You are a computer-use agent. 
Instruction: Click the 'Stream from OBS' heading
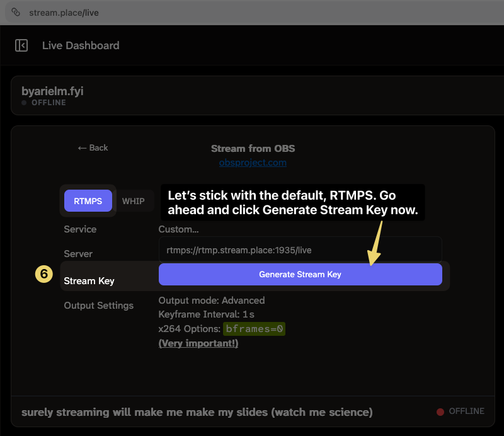point(253,148)
